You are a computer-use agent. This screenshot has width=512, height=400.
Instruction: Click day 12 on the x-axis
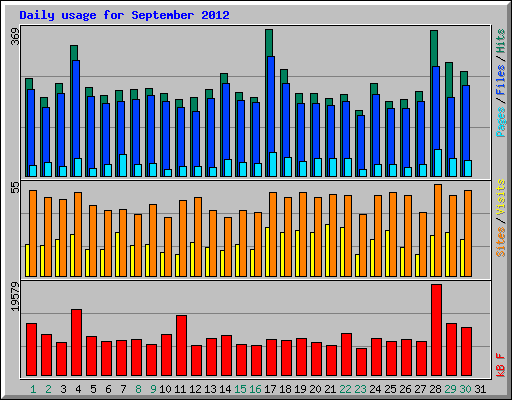tap(195, 389)
